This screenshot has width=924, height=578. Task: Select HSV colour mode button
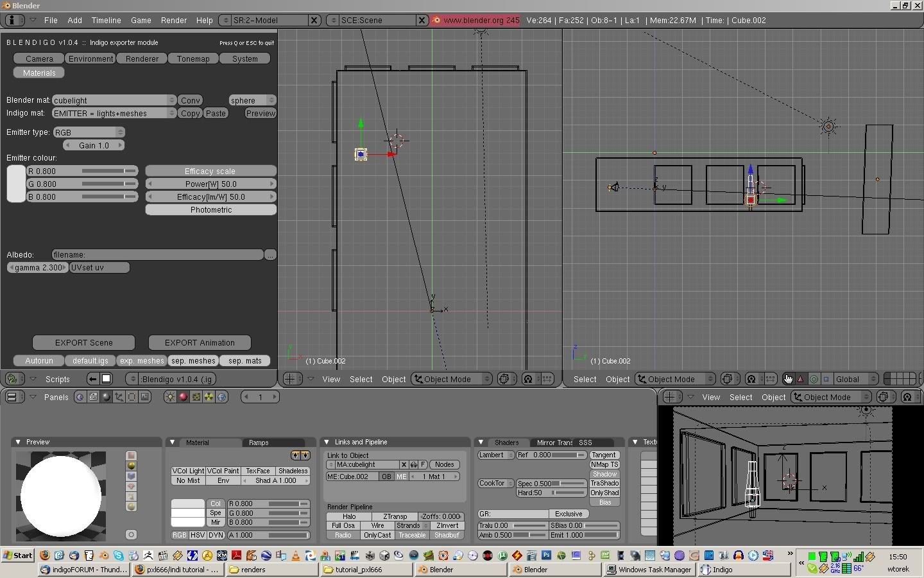pos(198,535)
